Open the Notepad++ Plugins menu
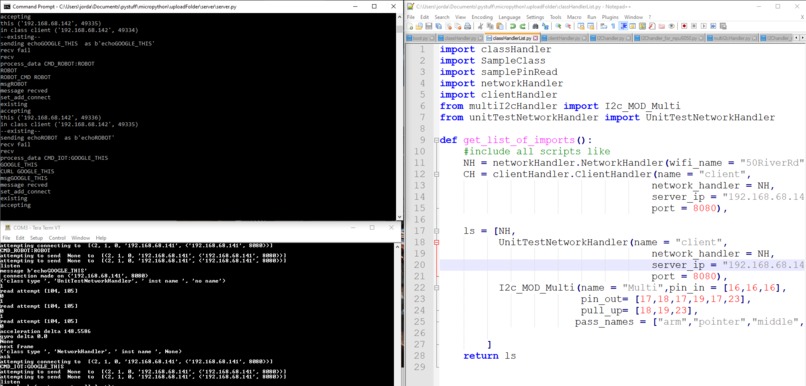Viewport: 806px width, 386px height. coord(610,17)
